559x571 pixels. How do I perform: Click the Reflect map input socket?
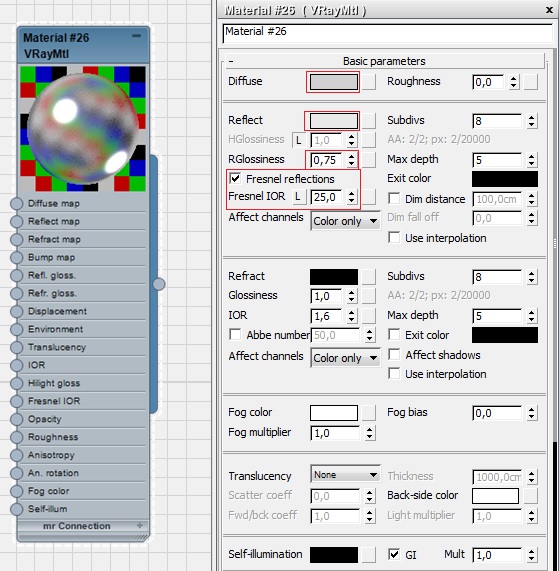click(x=16, y=221)
